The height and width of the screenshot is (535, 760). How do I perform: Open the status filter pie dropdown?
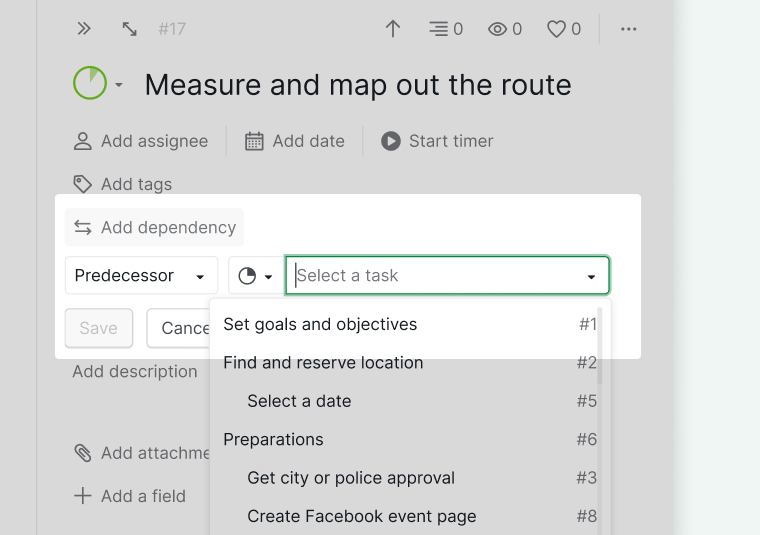[255, 276]
